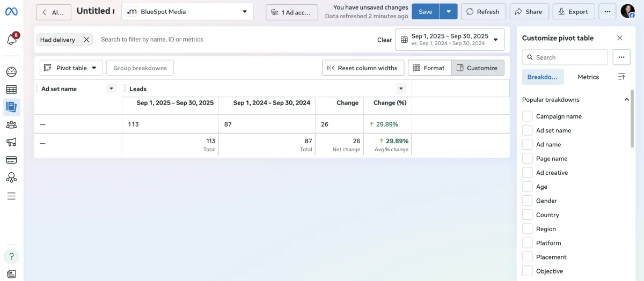This screenshot has height=281, width=644.
Task: Click the Sep 1, 2024 – Sep 30, 2024 header
Action: 272,103
